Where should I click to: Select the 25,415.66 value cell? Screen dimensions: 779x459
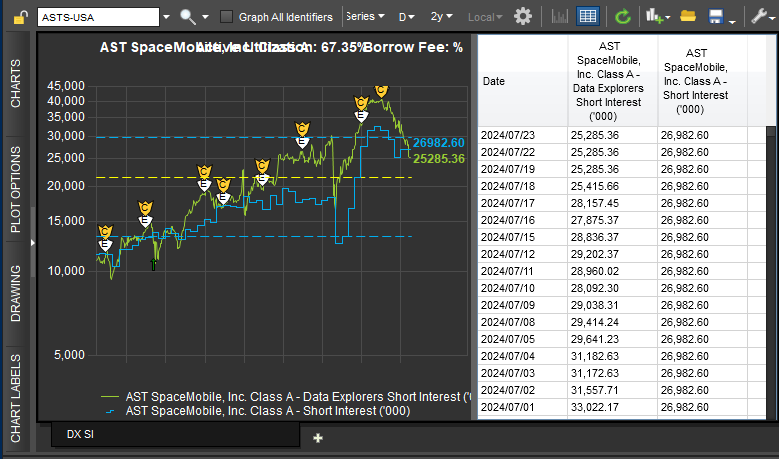(x=613, y=186)
